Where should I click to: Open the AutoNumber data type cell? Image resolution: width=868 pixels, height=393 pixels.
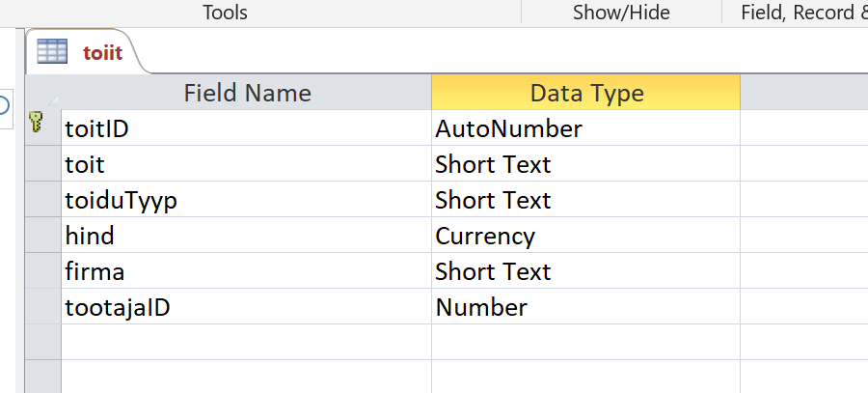click(585, 128)
